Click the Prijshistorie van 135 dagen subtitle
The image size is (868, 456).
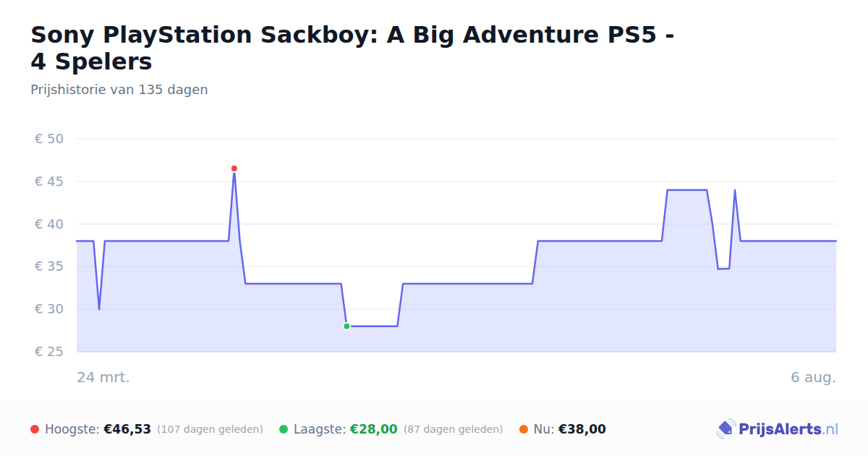pos(119,90)
